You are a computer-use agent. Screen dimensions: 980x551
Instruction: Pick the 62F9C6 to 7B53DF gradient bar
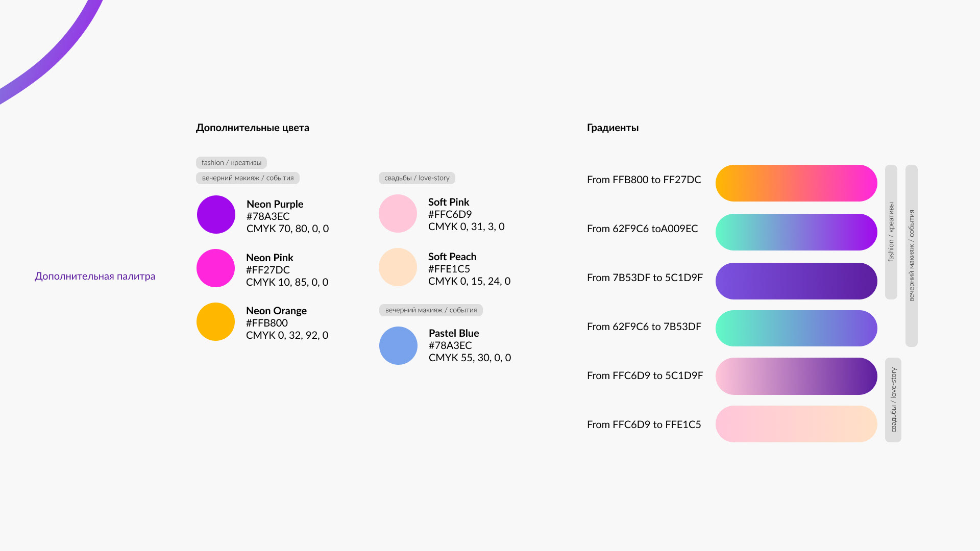coord(796,328)
